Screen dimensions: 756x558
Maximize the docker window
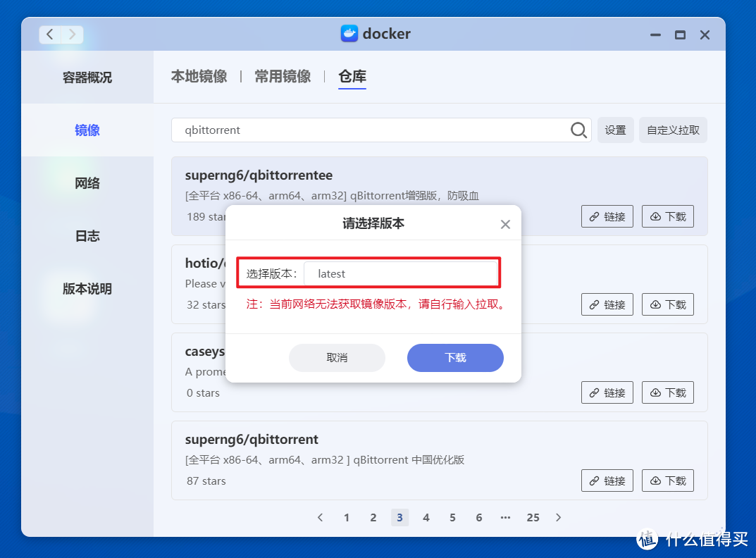point(680,35)
